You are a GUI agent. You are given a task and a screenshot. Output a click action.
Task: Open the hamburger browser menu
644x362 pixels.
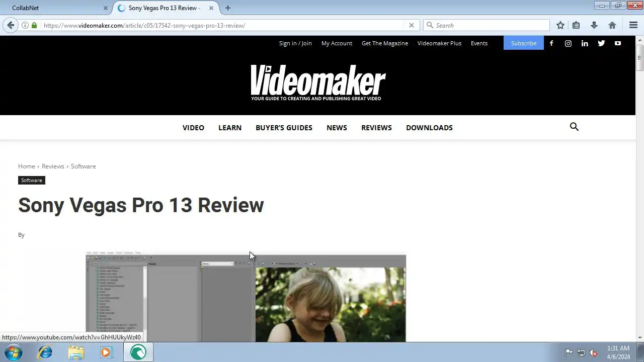tap(633, 25)
